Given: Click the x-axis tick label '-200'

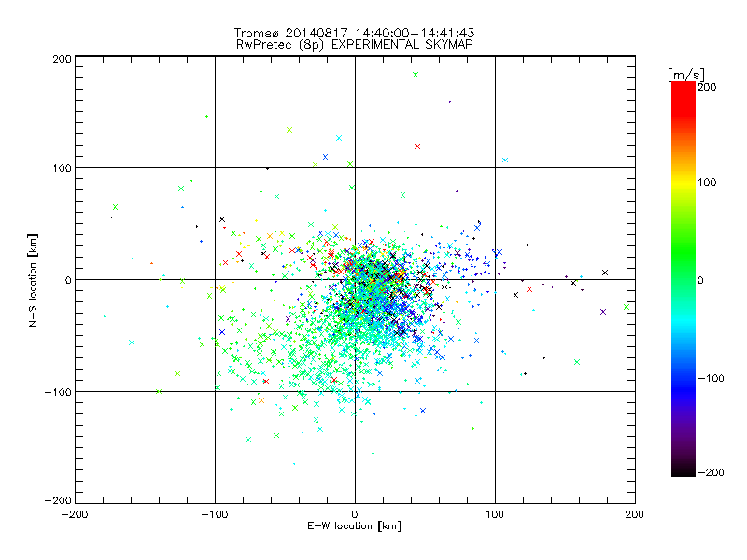Looking at the screenshot, I should pyautogui.click(x=75, y=514).
